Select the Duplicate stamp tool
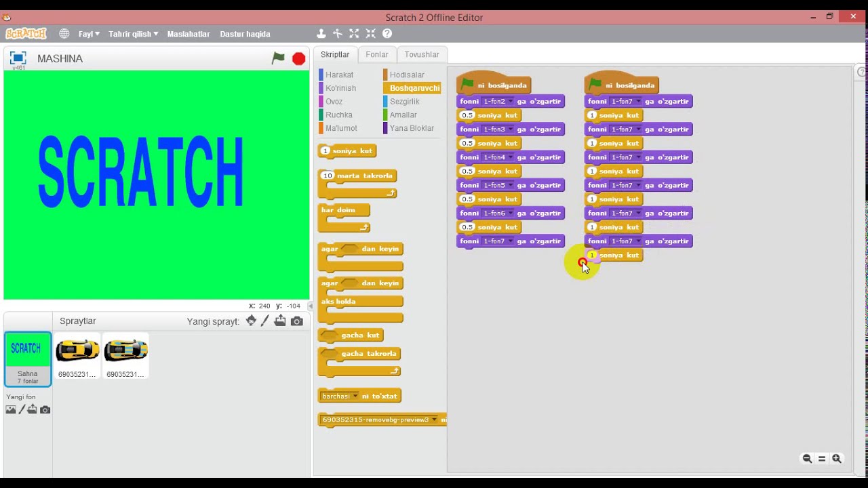The image size is (868, 488). tap(321, 33)
